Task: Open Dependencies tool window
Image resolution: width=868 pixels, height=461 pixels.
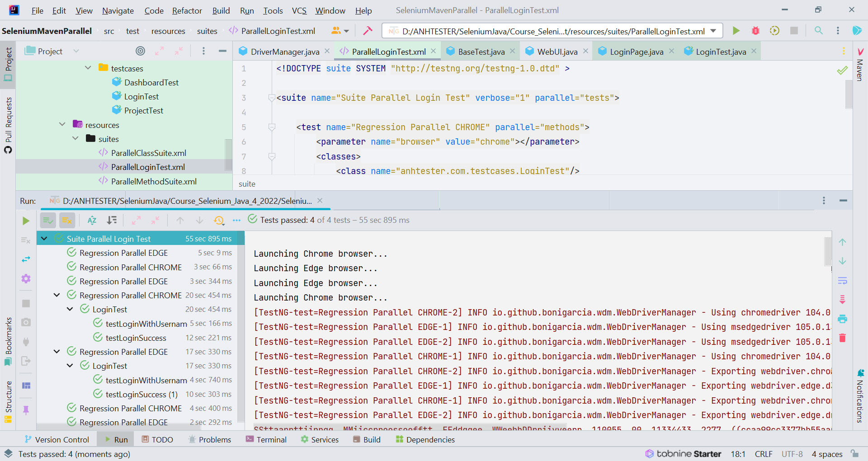Action: (x=425, y=439)
